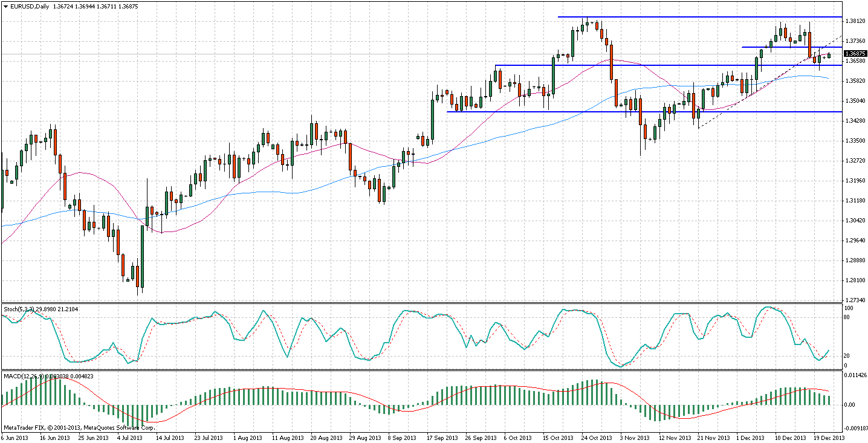
Task: Click the 1.31180 price scale label
Action: click(x=855, y=201)
